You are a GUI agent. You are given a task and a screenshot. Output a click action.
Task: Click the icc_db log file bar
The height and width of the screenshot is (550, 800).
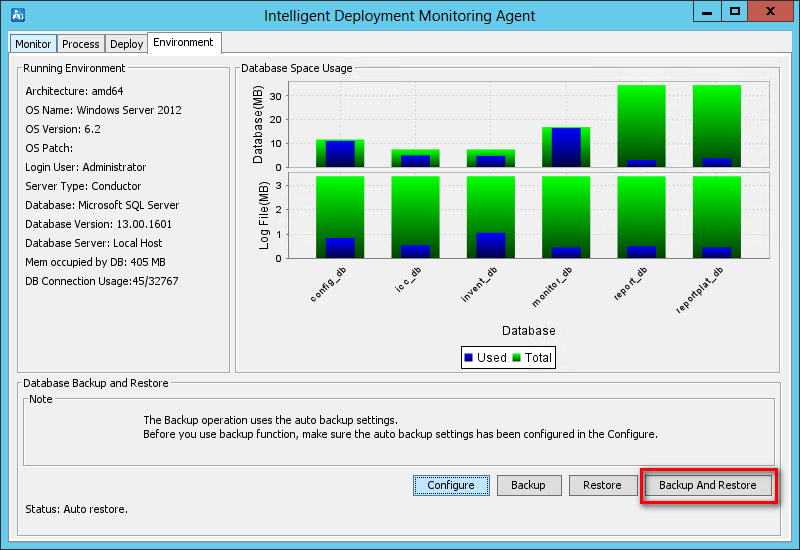coord(415,217)
